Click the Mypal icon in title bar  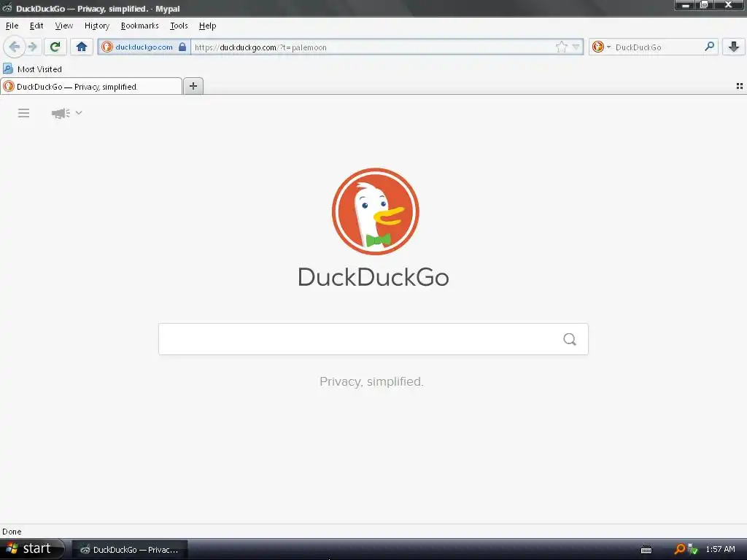[7, 7]
